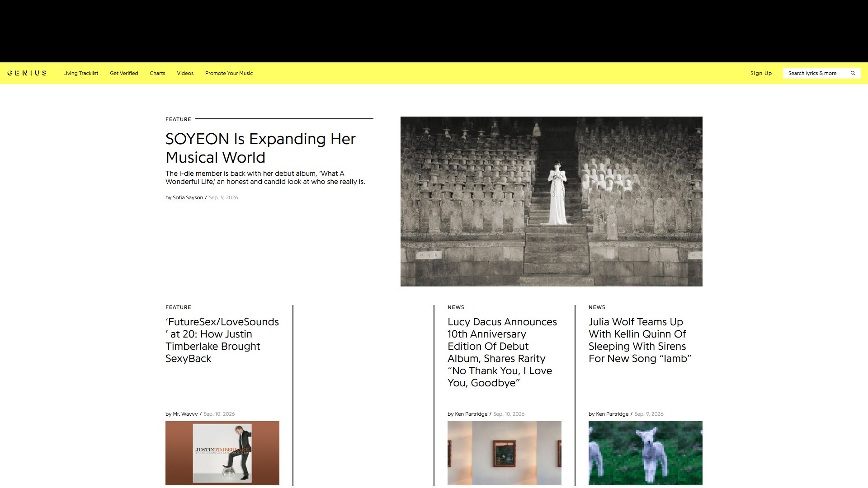Open Living Tracklist in navigation
Screen dimensions: 868x488
point(80,73)
